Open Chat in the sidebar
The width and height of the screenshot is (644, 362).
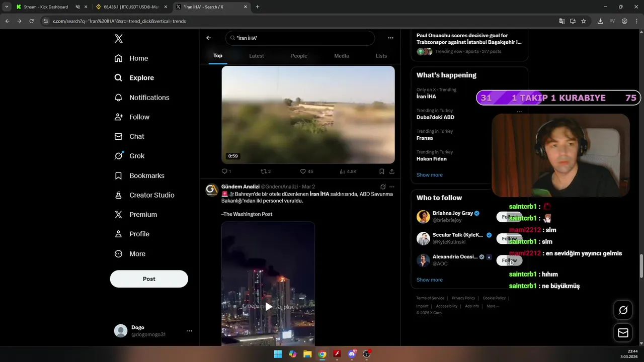129,136
